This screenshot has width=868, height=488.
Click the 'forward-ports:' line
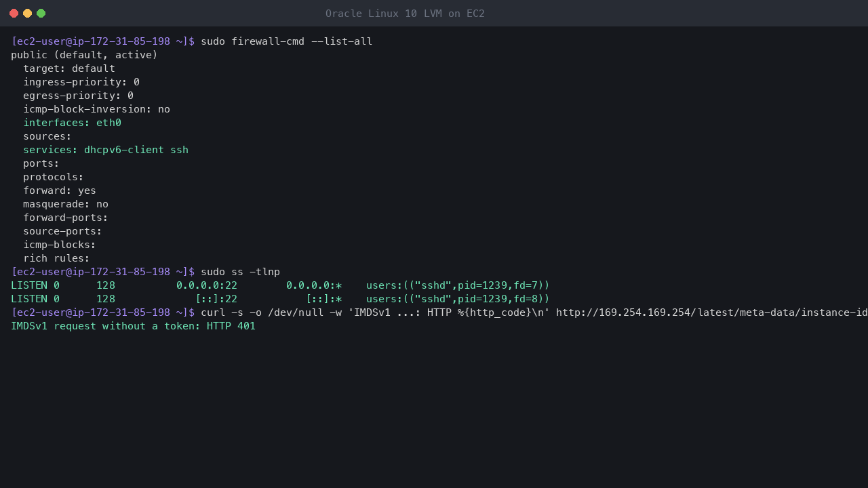[x=66, y=218]
